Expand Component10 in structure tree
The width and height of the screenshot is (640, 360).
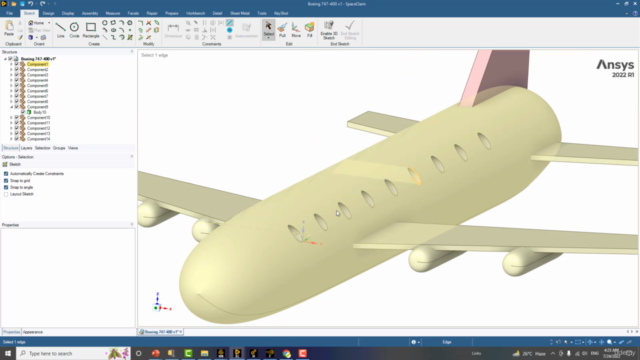11,118
